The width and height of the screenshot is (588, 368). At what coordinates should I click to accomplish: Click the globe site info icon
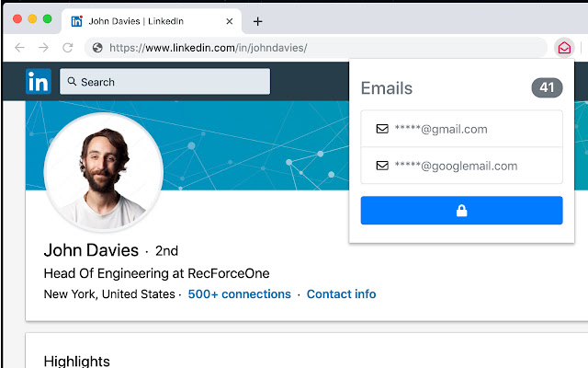pyautogui.click(x=97, y=48)
